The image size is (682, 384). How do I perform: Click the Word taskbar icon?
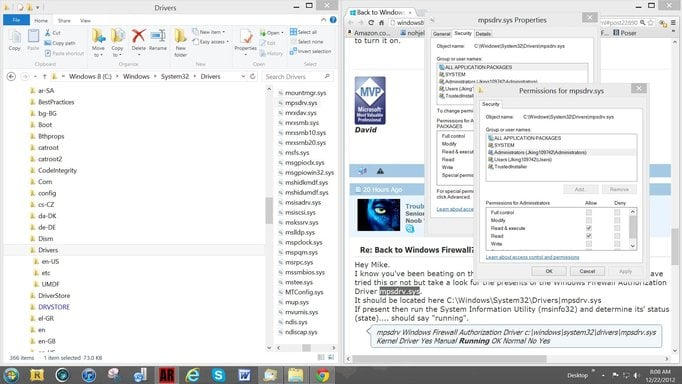tap(244, 375)
